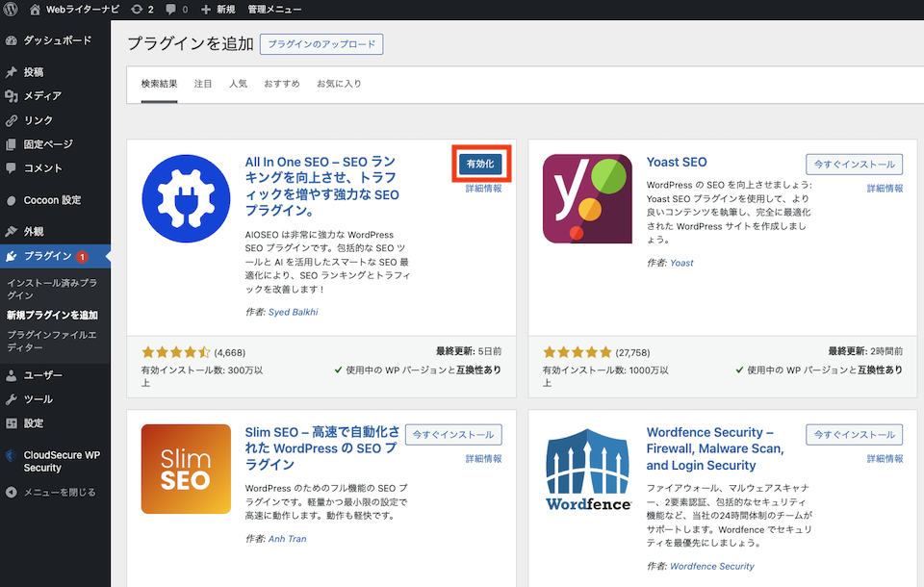Image resolution: width=924 pixels, height=587 pixels.
Task: Click the All In One SEO star rating
Action: point(175,352)
